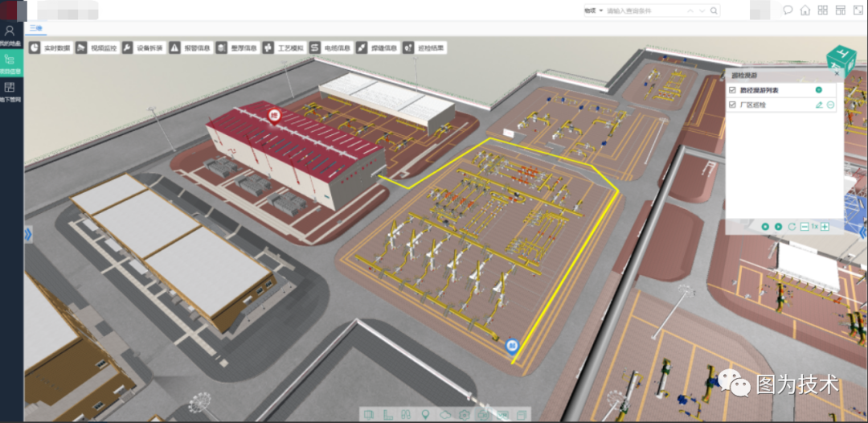
Task: Open the 工艺模拟 process simulation tool
Action: 284,48
